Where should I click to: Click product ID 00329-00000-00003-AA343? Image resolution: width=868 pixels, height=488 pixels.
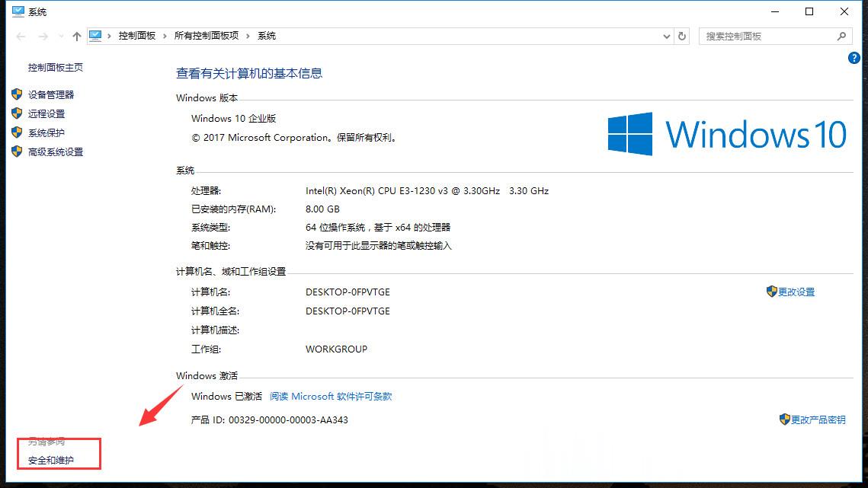pos(288,420)
